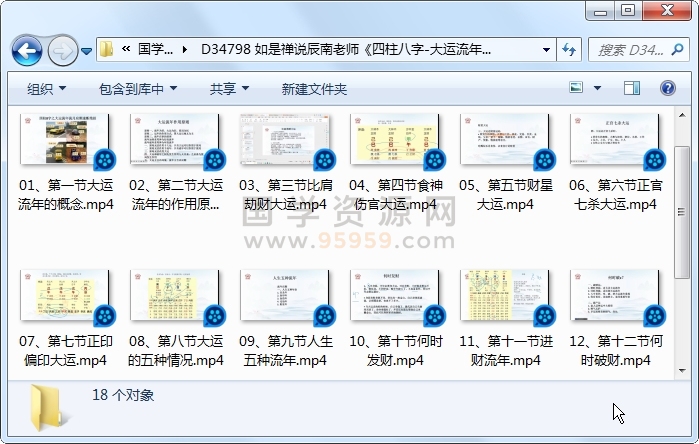Click file name 04、第四节食神伤官大运.mp4
The height and width of the screenshot is (444, 699).
tap(396, 194)
